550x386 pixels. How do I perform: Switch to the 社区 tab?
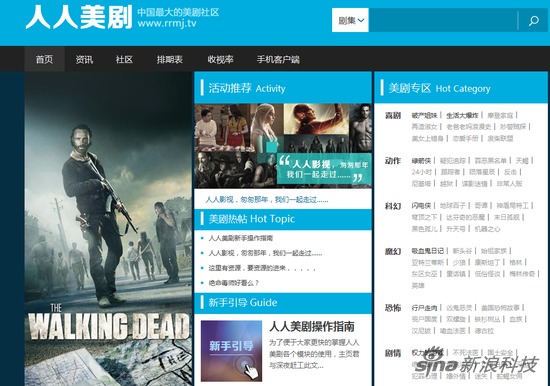pyautogui.click(x=124, y=59)
